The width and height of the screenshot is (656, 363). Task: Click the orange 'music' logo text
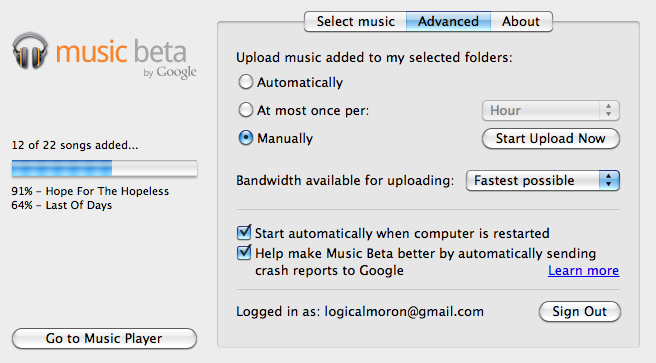pyautogui.click(x=91, y=52)
